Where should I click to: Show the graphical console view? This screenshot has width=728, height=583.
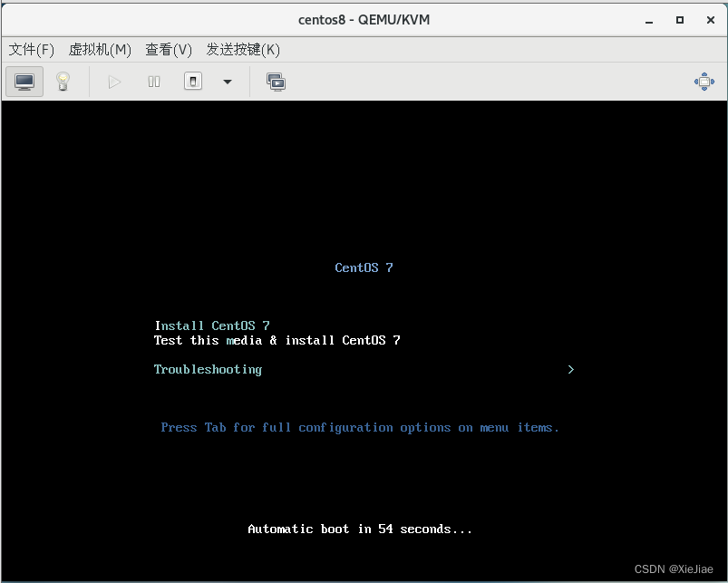[x=24, y=82]
